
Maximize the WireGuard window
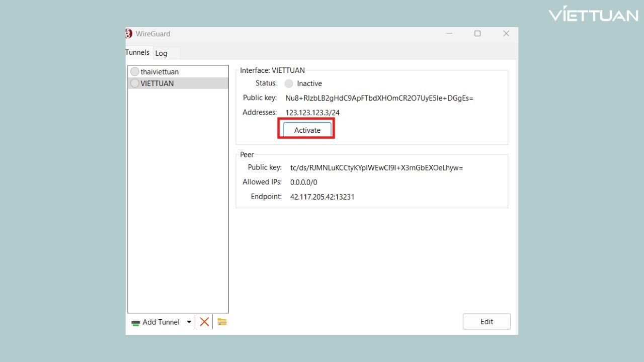(x=477, y=34)
